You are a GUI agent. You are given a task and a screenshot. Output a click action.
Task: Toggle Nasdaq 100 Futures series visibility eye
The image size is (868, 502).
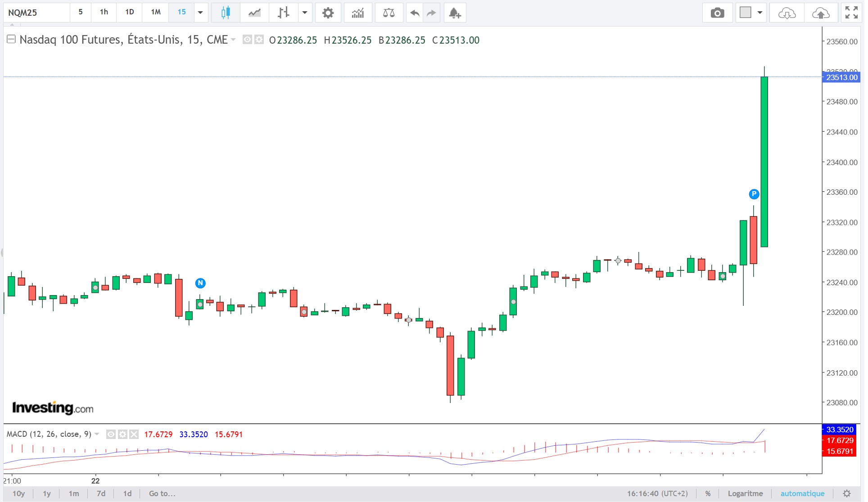click(247, 40)
